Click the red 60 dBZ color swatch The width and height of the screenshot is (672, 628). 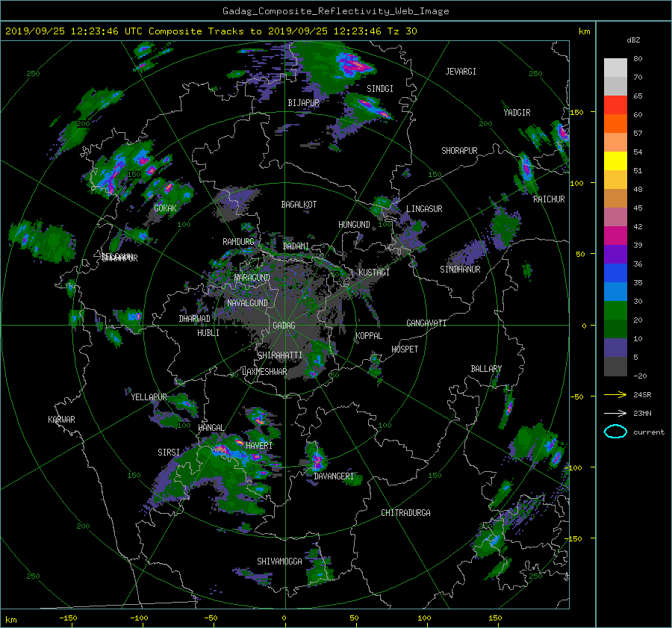coord(615,105)
